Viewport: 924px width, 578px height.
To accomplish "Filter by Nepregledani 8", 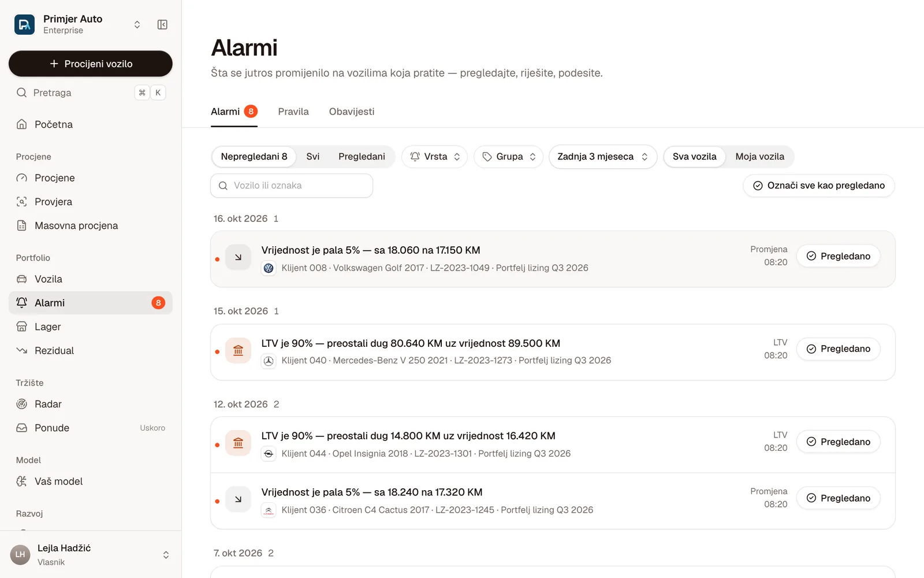I will (254, 157).
